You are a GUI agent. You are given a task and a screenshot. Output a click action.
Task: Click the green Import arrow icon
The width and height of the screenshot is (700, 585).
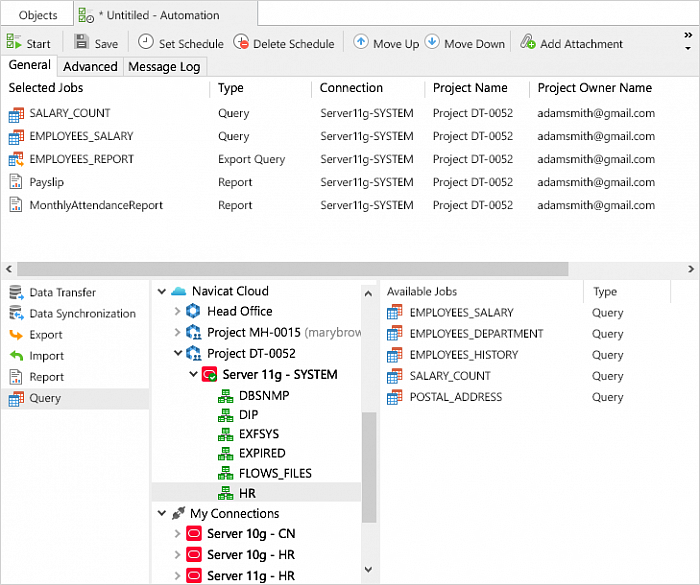(16, 356)
